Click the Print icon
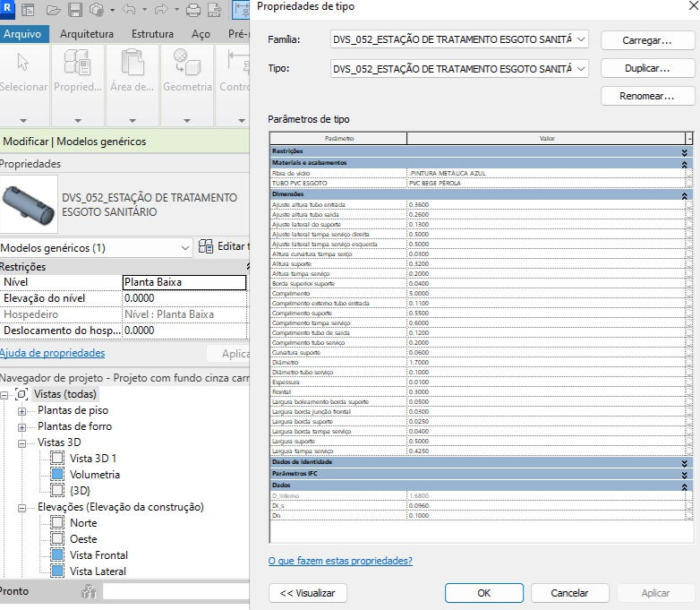The height and width of the screenshot is (610, 700). point(192,10)
